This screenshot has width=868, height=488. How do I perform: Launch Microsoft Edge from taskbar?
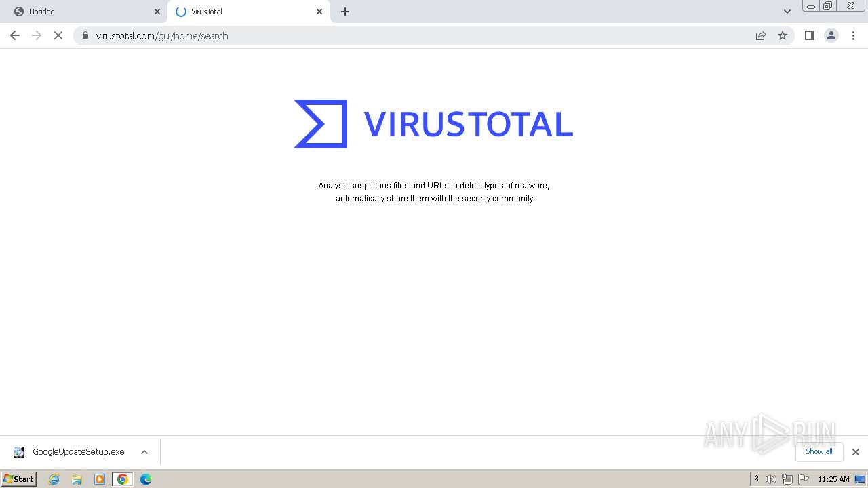tap(146, 479)
